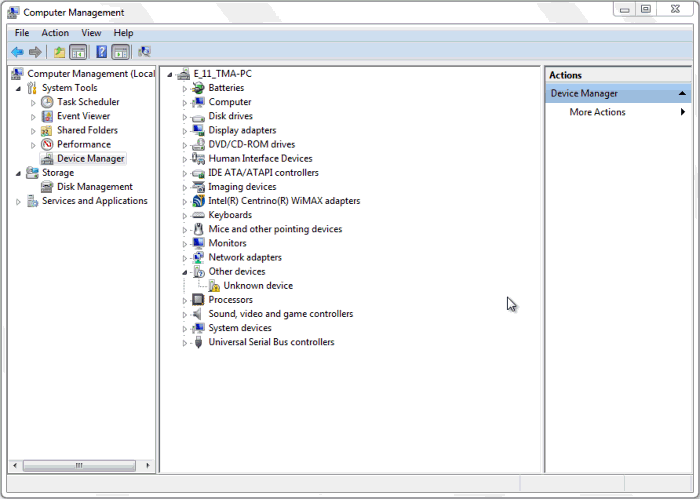Viewport: 700px width, 499px height.
Task: Click the Processors category icon
Action: 198,299
